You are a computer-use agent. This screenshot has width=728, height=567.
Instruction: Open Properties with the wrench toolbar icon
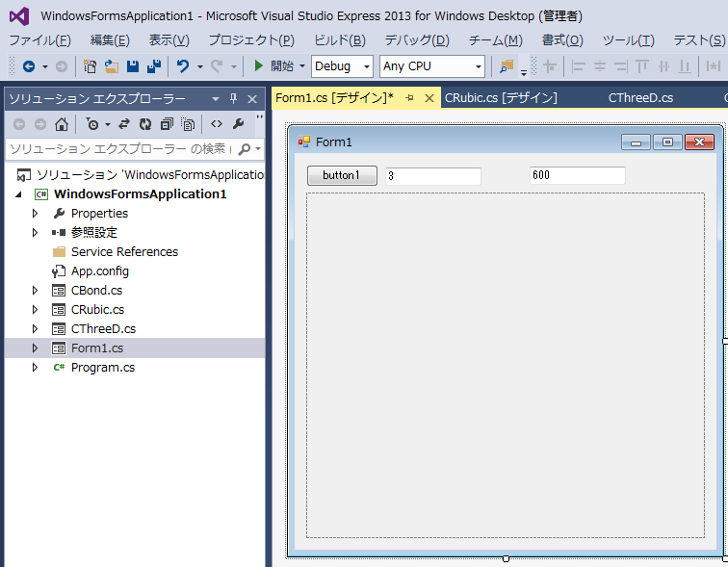pyautogui.click(x=238, y=124)
